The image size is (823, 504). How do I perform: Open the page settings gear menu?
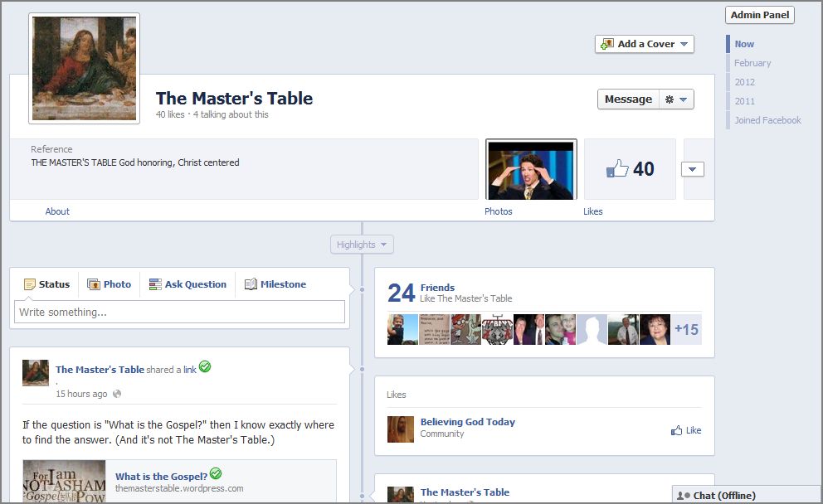coord(675,99)
